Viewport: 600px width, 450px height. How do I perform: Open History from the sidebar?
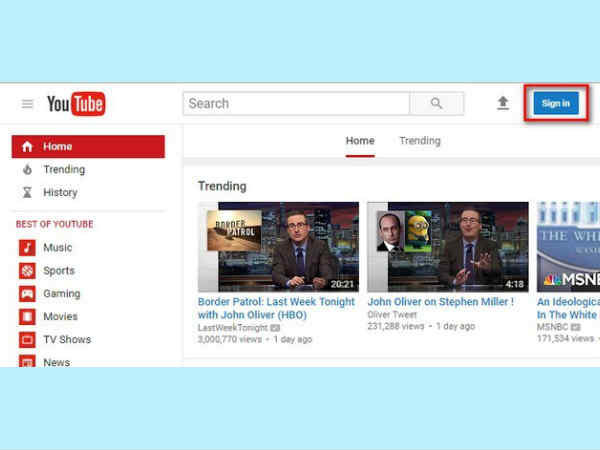pos(60,192)
